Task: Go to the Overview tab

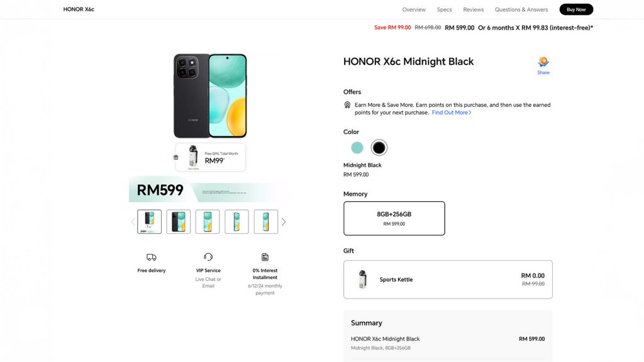Action: click(x=414, y=9)
